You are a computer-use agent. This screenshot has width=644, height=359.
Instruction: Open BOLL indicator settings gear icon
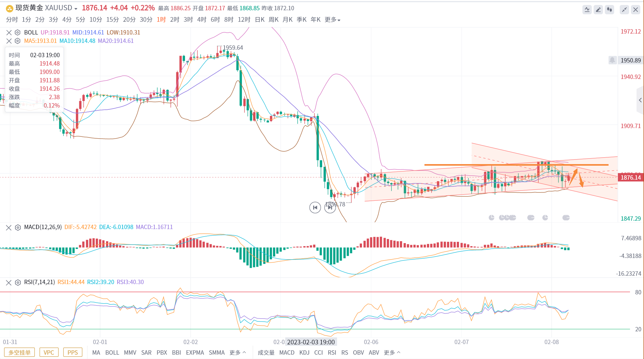pos(18,32)
